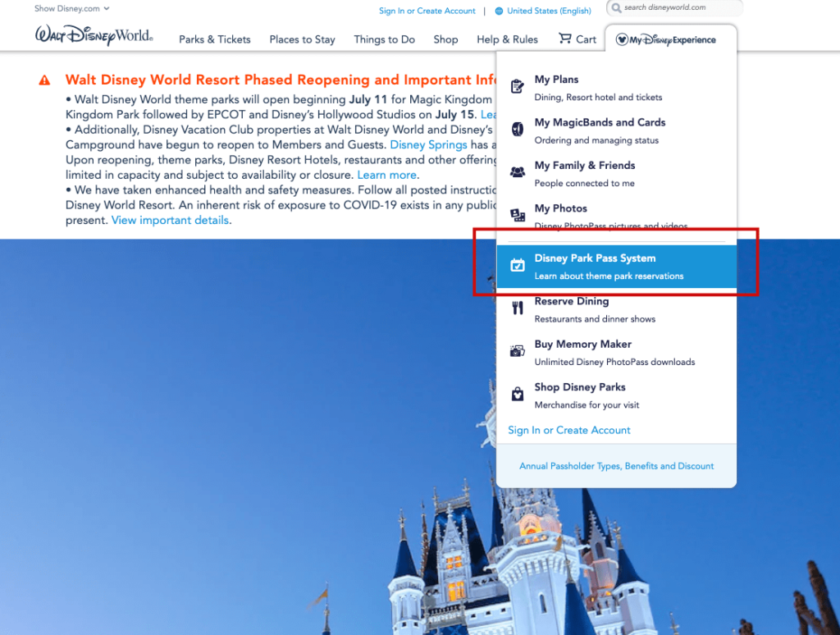Open Annual Passholder Types, Benefits and Discount link
This screenshot has width=840, height=635.
[617, 466]
